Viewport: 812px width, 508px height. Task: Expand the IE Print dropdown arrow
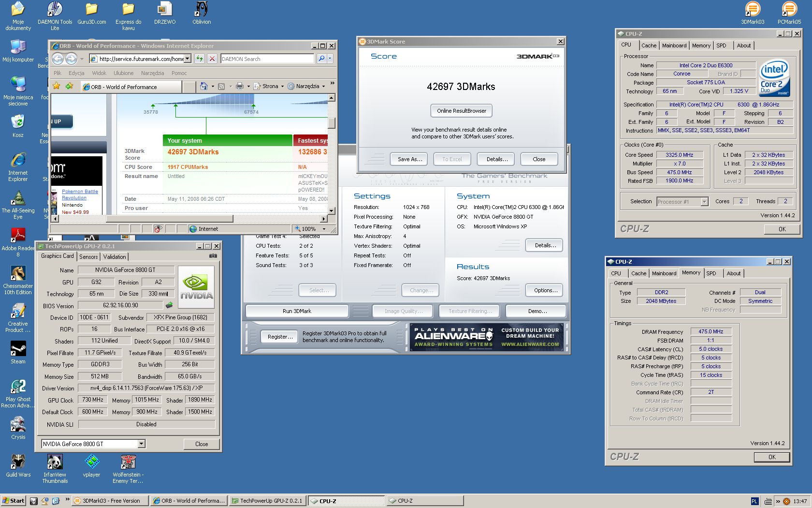(x=248, y=86)
